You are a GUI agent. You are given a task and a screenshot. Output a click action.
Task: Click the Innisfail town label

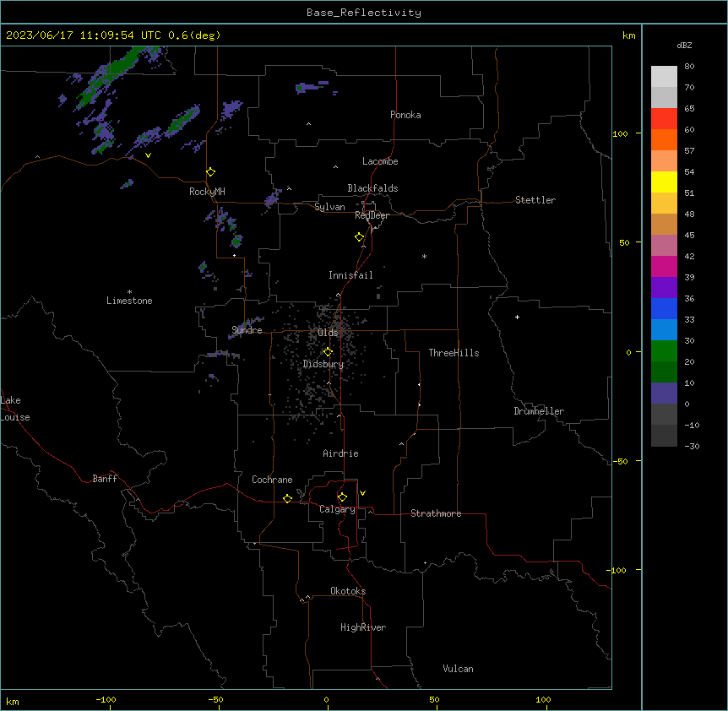point(350,275)
